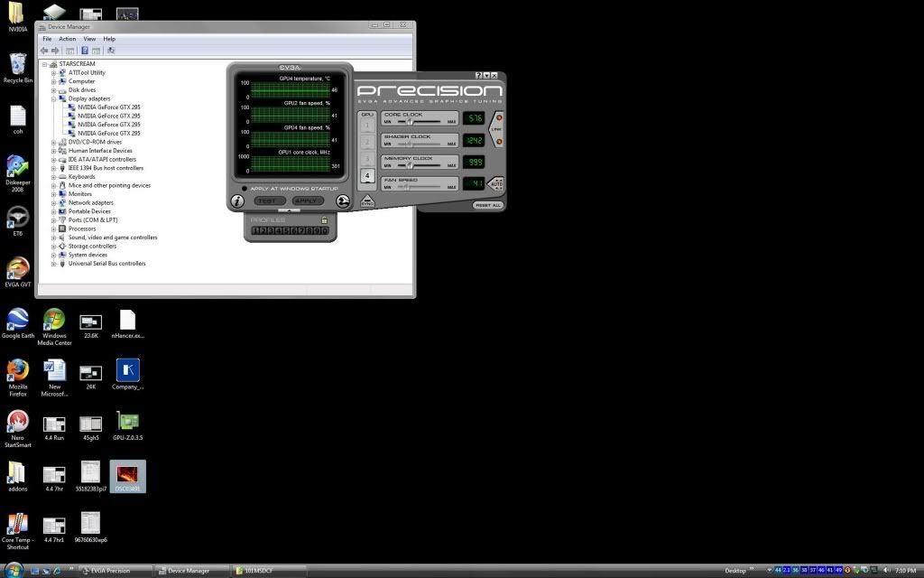Select first NVIDIA GeForce GTX 295 entry
Image resolution: width=924 pixels, height=578 pixels.
click(x=109, y=107)
